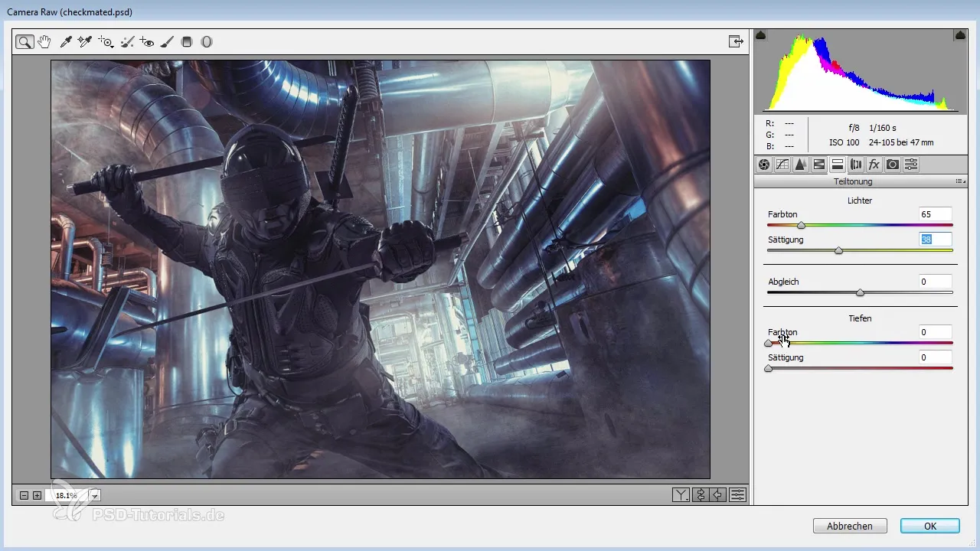Click the Abgleich balance slider handle
This screenshot has height=551, width=980.
[x=860, y=292]
